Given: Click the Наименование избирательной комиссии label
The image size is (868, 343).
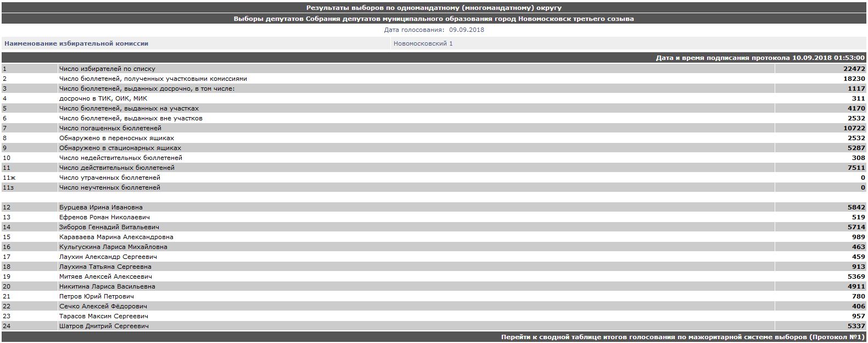Looking at the screenshot, I should [x=76, y=43].
